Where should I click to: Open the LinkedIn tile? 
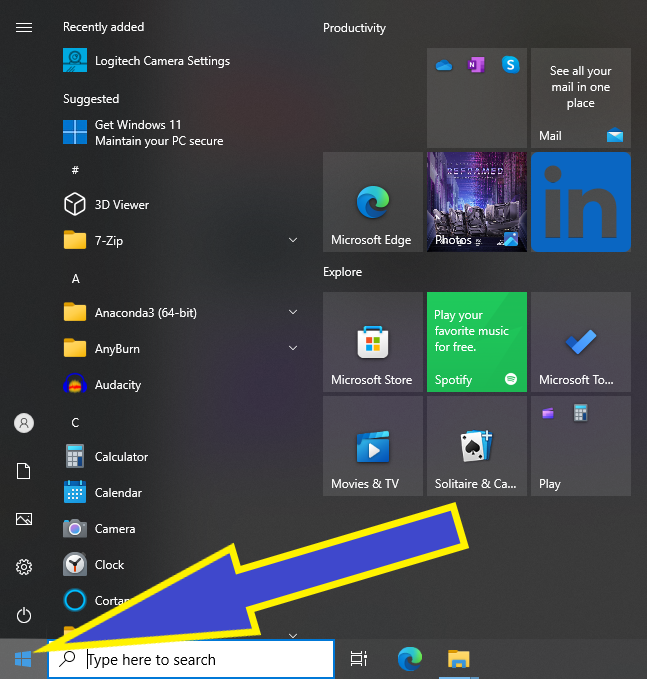[581, 202]
